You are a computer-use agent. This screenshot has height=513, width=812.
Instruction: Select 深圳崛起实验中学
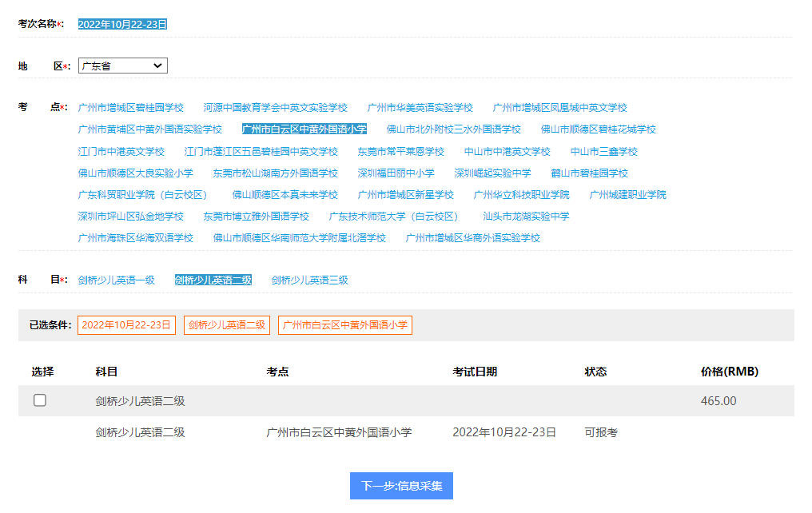(492, 173)
